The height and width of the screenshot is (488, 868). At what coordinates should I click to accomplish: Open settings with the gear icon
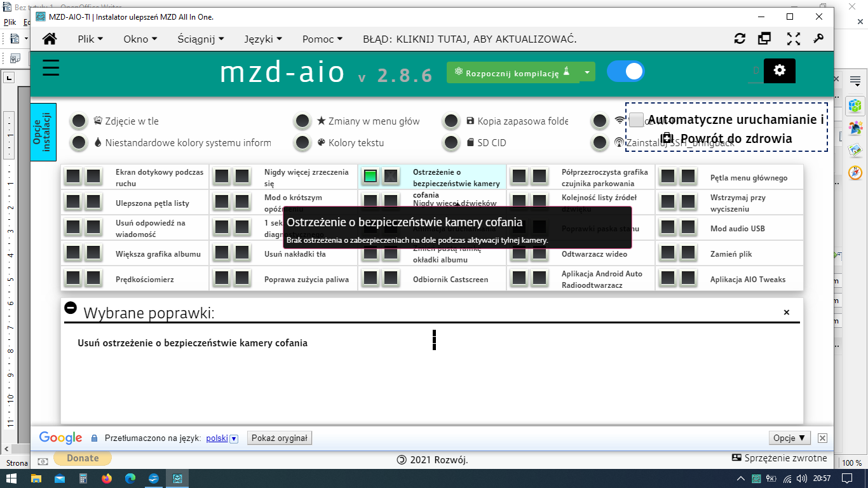[780, 71]
